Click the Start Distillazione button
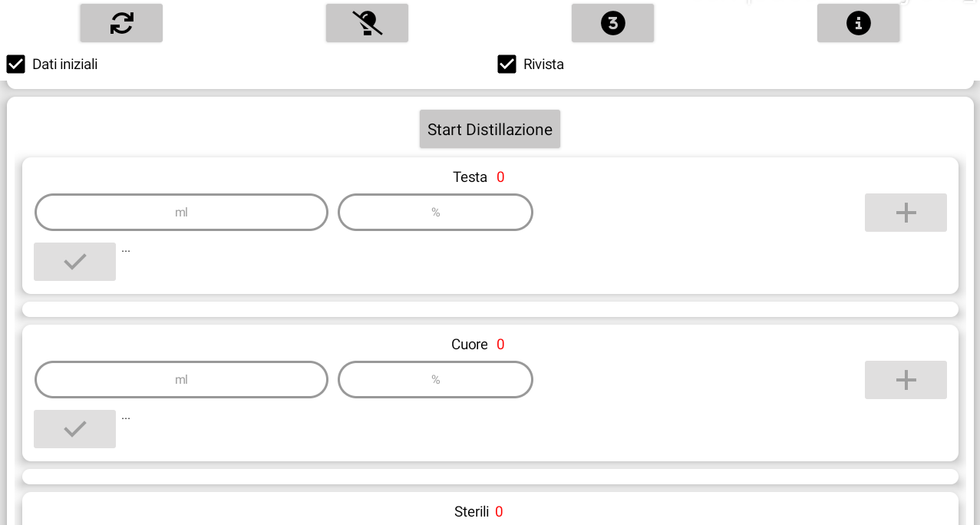Screen dimensions: 980x525 pyautogui.click(x=490, y=129)
